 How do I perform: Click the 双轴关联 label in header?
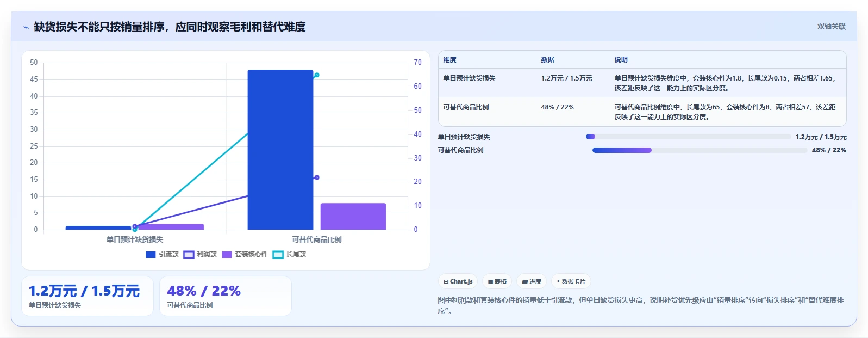(x=832, y=26)
